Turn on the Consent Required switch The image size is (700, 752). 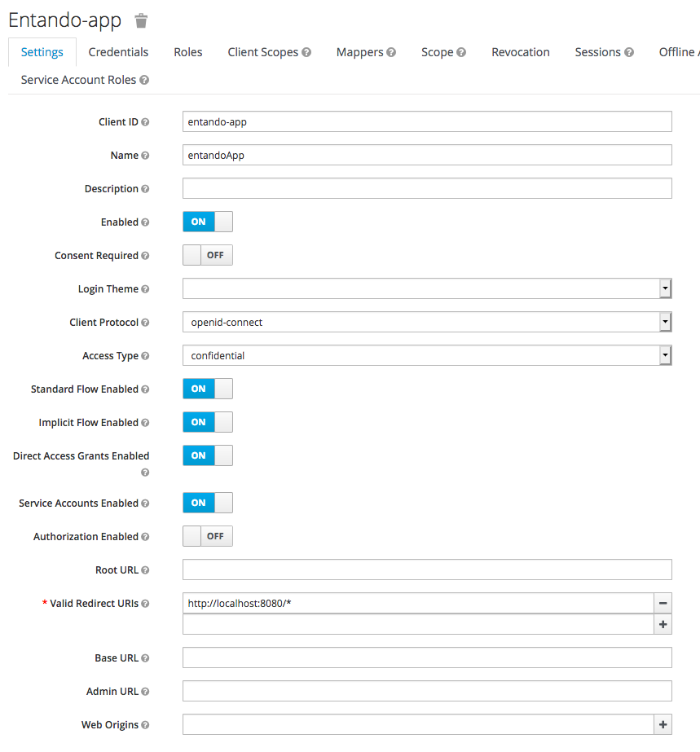click(208, 255)
